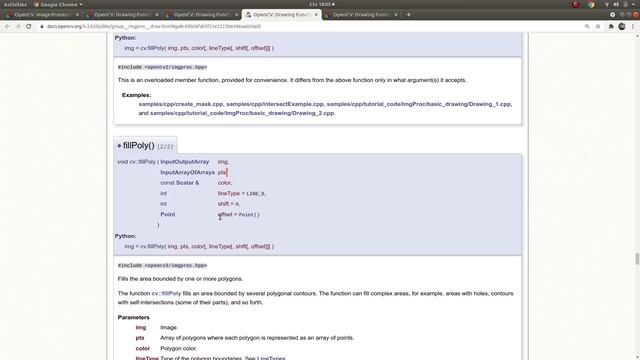Click lower '#include <opencv2/imgproc.hpp>' line
640x360 pixels.
pos(162,265)
